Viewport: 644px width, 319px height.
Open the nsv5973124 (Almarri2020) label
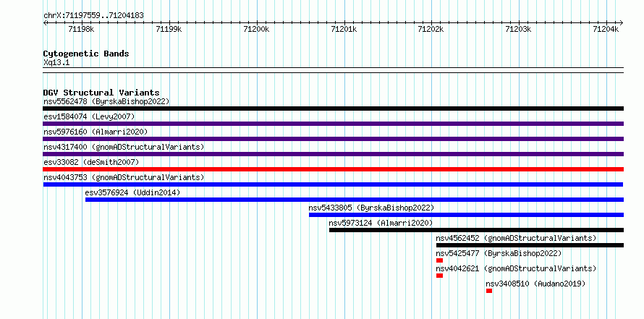pos(381,223)
